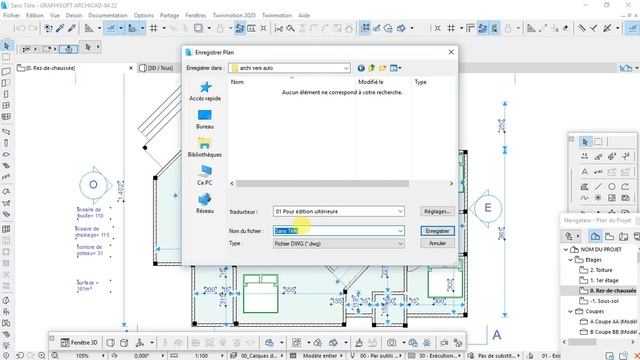
Task: Select 1. 1er étage in Navigator tree
Action: 604,280
